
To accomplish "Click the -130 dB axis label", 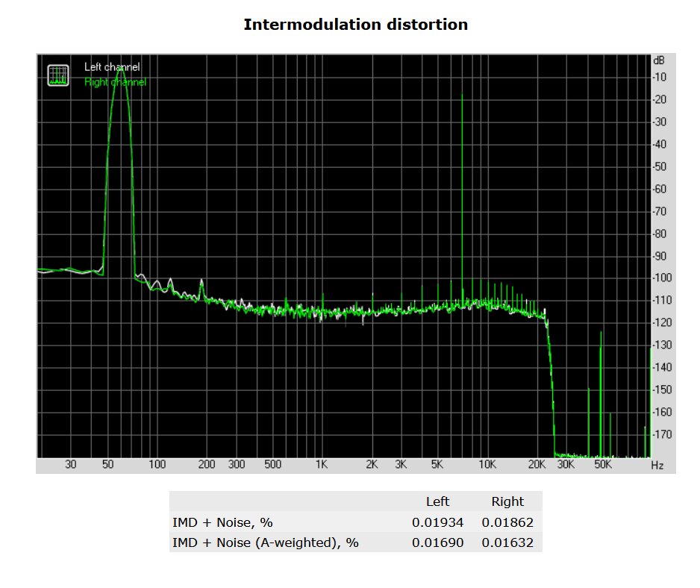I will click(x=663, y=345).
